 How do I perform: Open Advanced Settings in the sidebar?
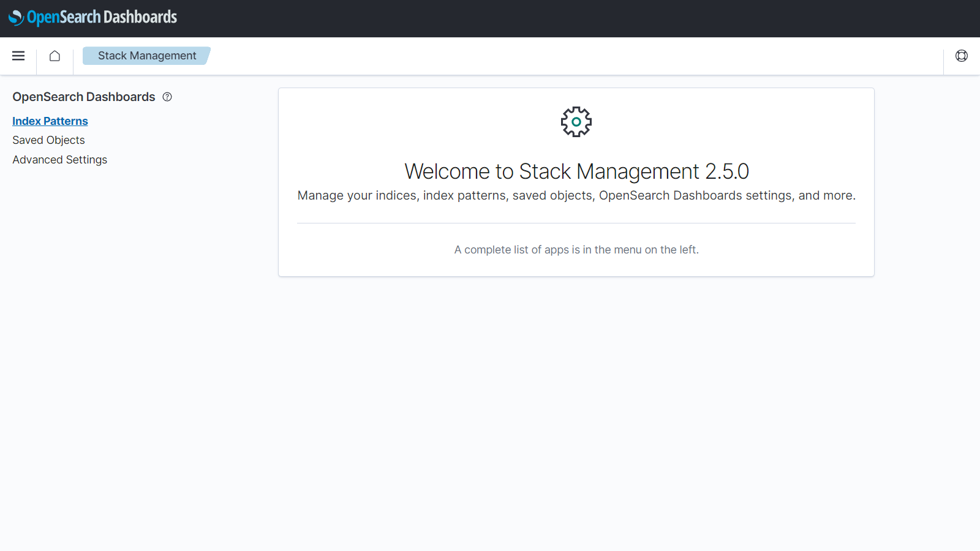tap(59, 160)
